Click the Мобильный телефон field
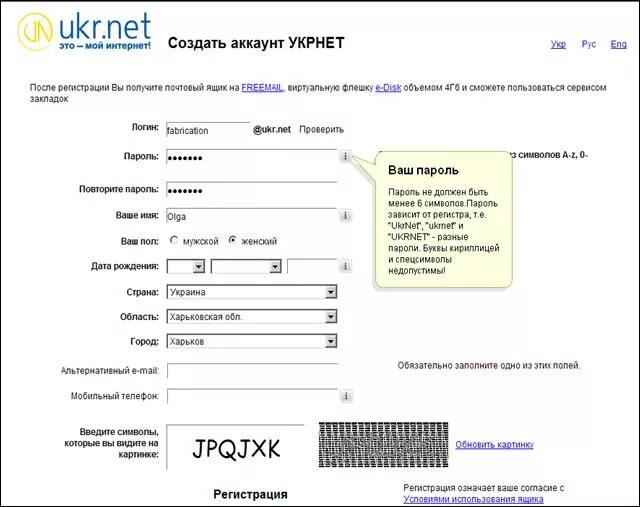 [252, 396]
